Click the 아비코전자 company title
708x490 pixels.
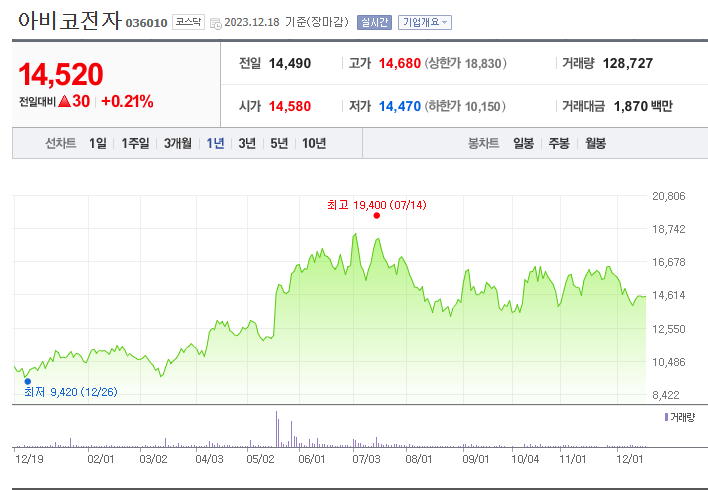(70, 20)
